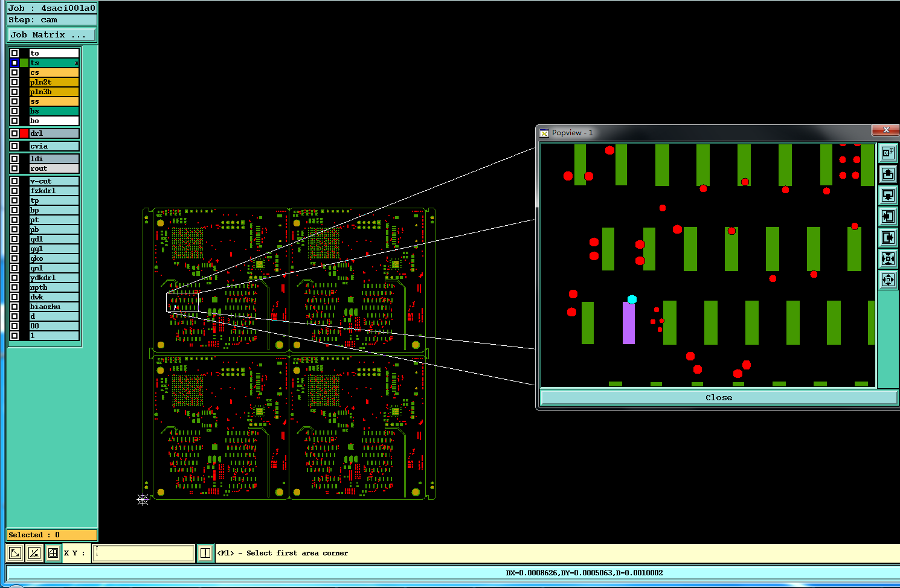This screenshot has height=588, width=900.
Task: Toggle the checkbox for the drl layer
Action: point(14,133)
